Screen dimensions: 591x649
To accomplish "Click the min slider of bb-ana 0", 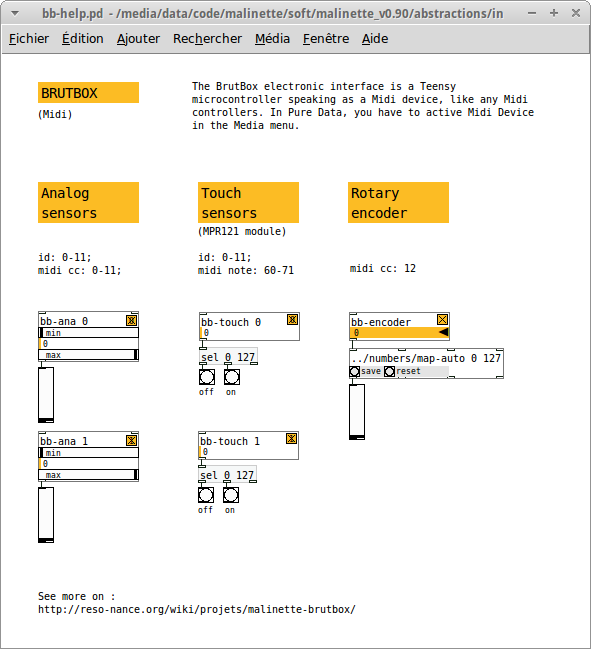I will [x=89, y=333].
